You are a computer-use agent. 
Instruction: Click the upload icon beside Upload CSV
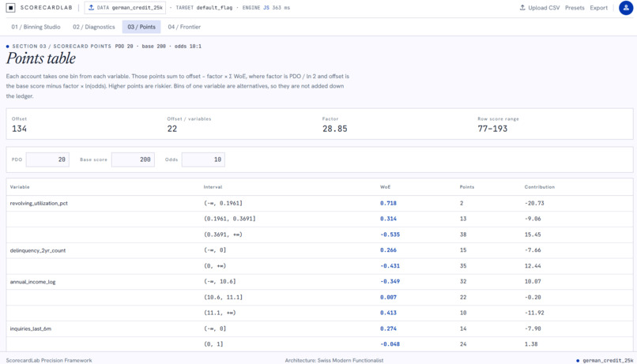point(522,8)
